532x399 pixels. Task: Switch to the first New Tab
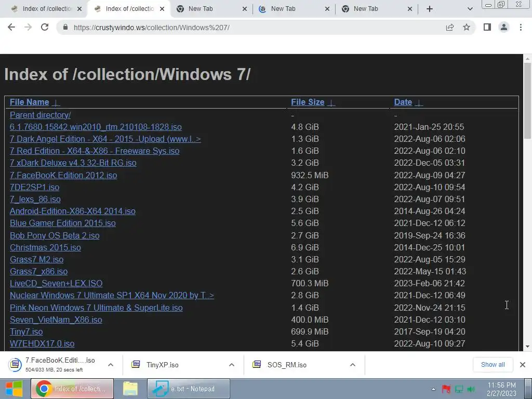coord(210,9)
